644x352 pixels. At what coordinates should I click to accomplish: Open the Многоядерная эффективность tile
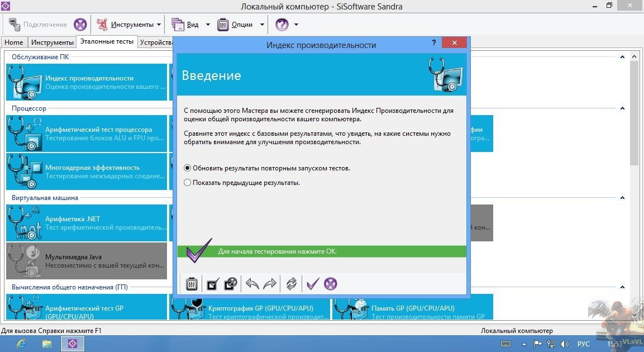coord(87,172)
